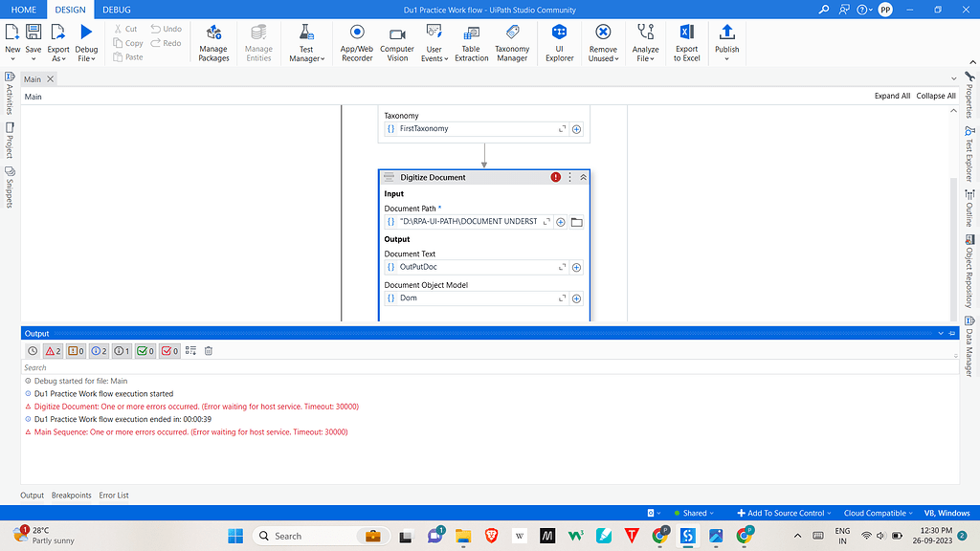Switch to the DEBUG ribbon tab
980x551 pixels.
coord(116,10)
